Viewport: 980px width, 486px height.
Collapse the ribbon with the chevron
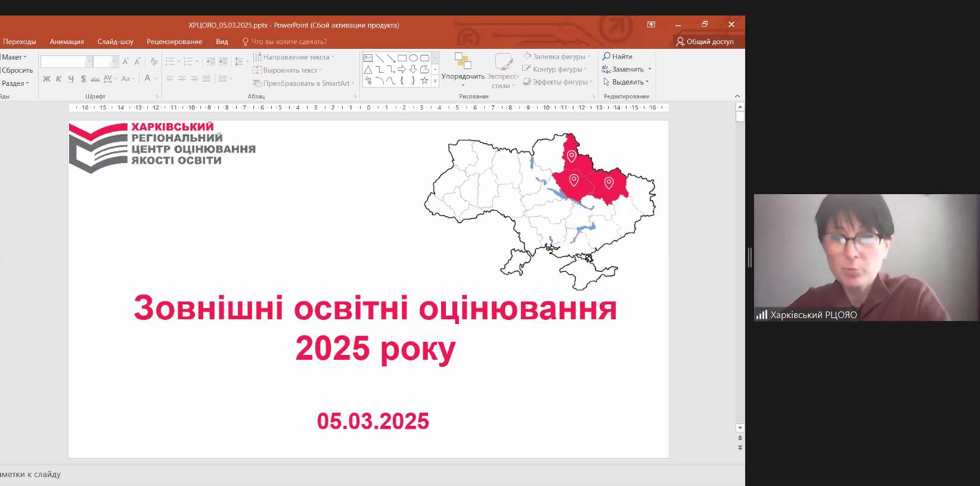point(737,96)
